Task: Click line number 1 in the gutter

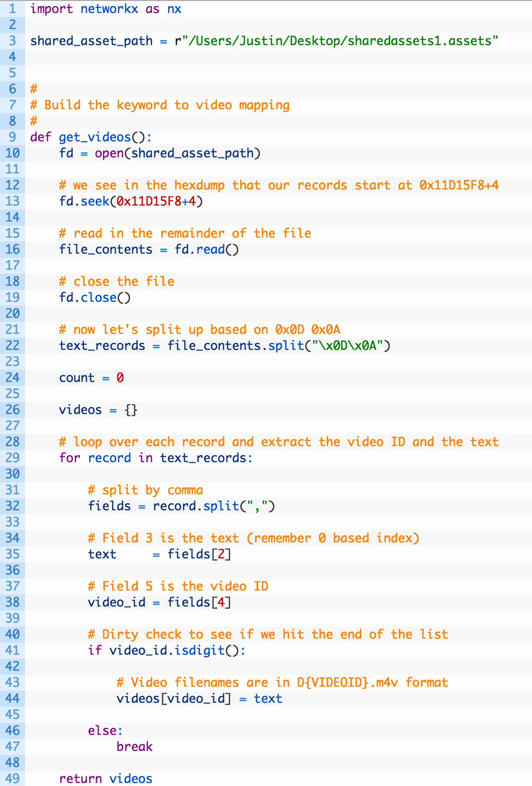Action: click(x=12, y=9)
